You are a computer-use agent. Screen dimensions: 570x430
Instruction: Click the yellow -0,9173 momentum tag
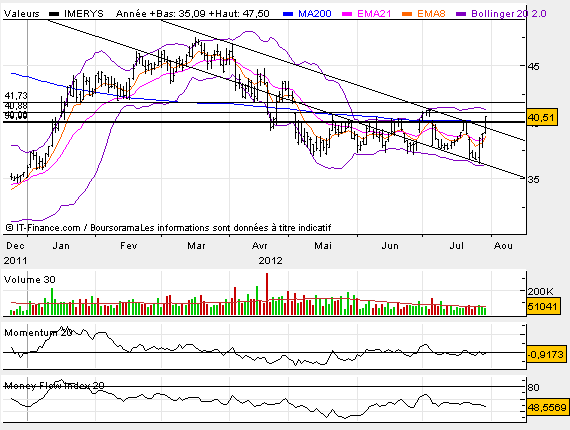[x=546, y=354]
